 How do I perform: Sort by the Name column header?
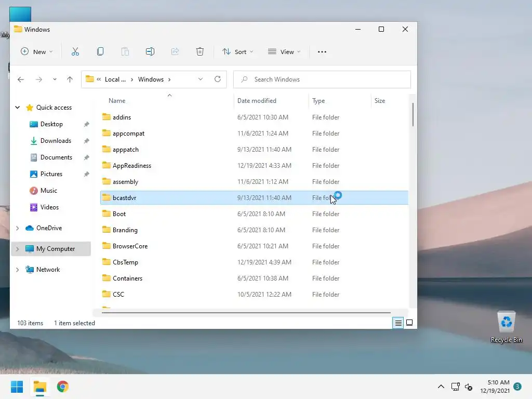click(117, 101)
